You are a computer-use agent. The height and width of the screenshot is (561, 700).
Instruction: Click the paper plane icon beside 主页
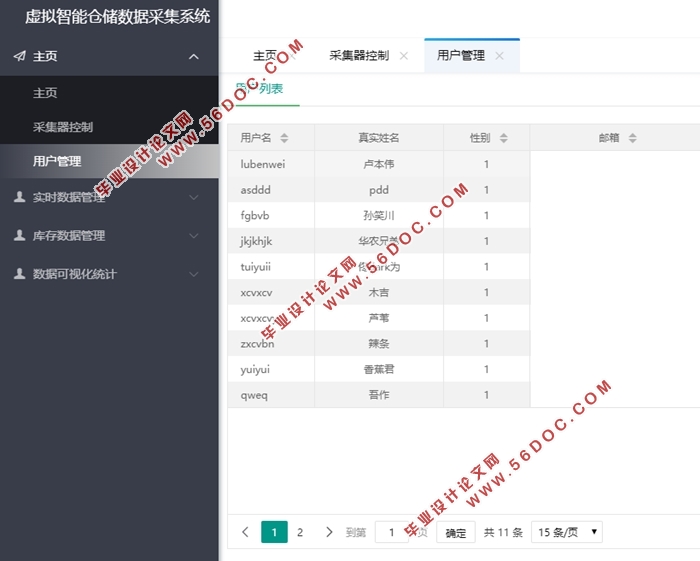19,57
